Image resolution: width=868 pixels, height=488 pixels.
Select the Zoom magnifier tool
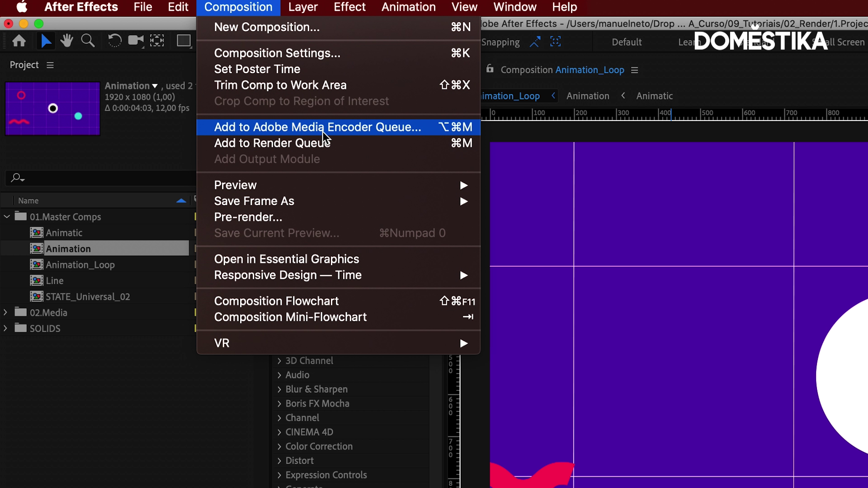click(x=88, y=41)
